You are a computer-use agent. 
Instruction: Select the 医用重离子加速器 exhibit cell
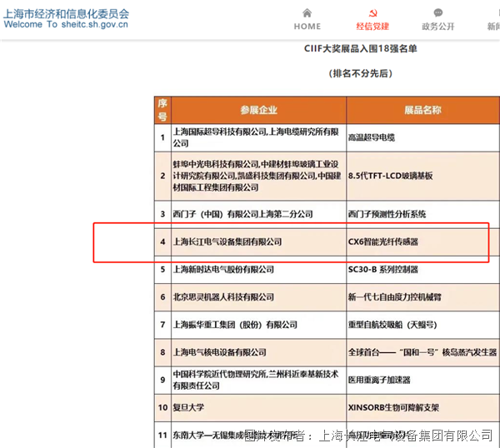[x=422, y=380]
